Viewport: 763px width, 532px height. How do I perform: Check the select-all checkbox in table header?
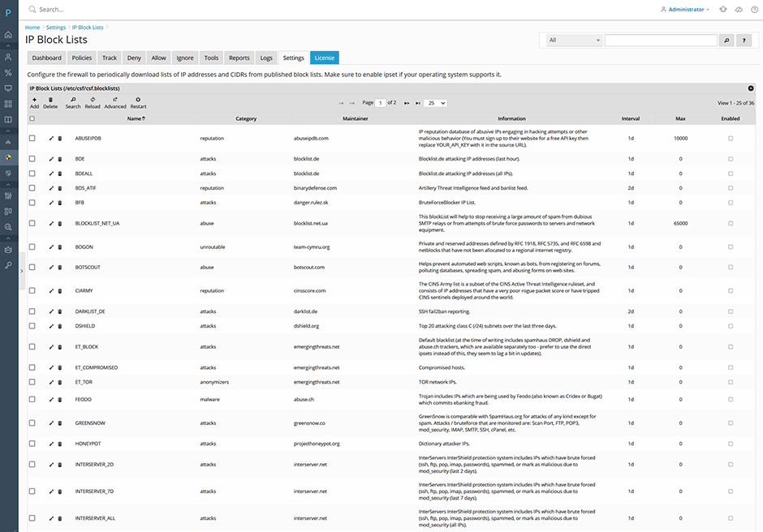point(32,118)
